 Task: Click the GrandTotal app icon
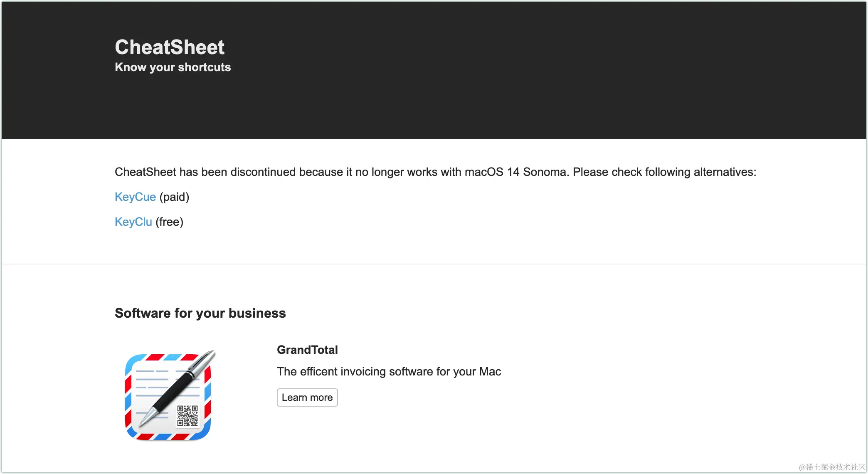[170, 395]
